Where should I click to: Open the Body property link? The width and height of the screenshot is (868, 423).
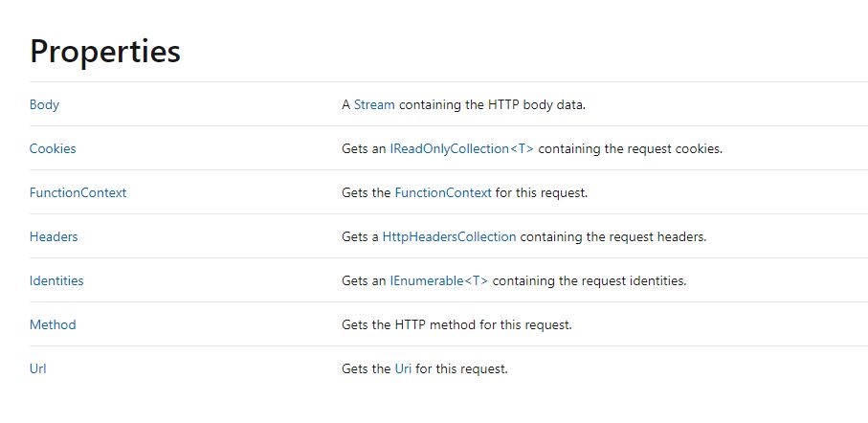point(44,104)
